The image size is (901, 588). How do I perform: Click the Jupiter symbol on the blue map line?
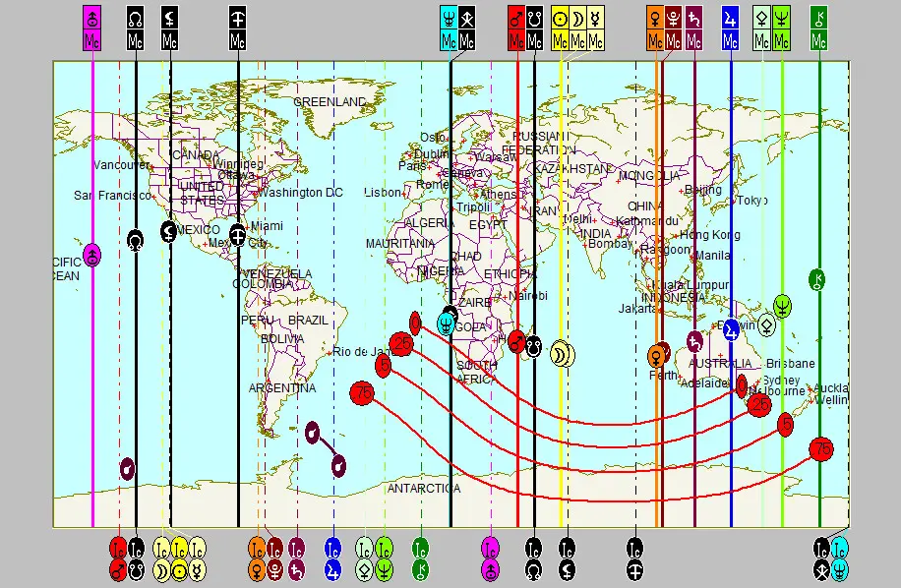pyautogui.click(x=731, y=330)
